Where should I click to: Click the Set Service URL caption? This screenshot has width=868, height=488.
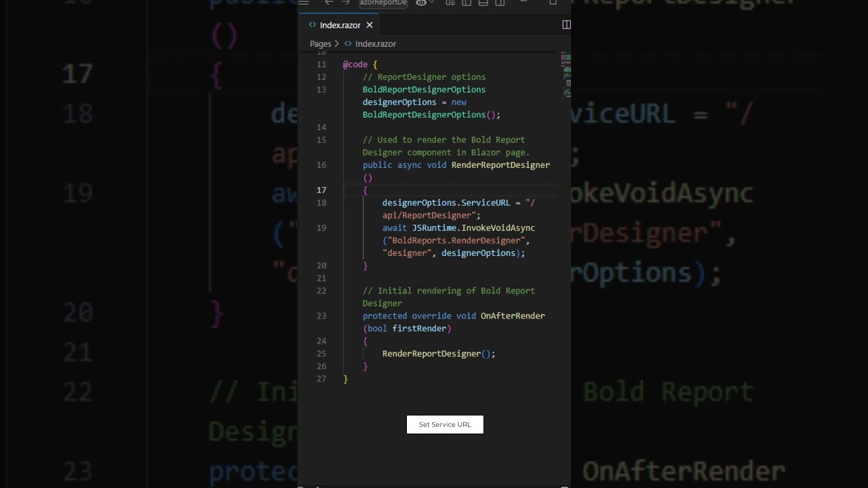pyautogui.click(x=445, y=424)
